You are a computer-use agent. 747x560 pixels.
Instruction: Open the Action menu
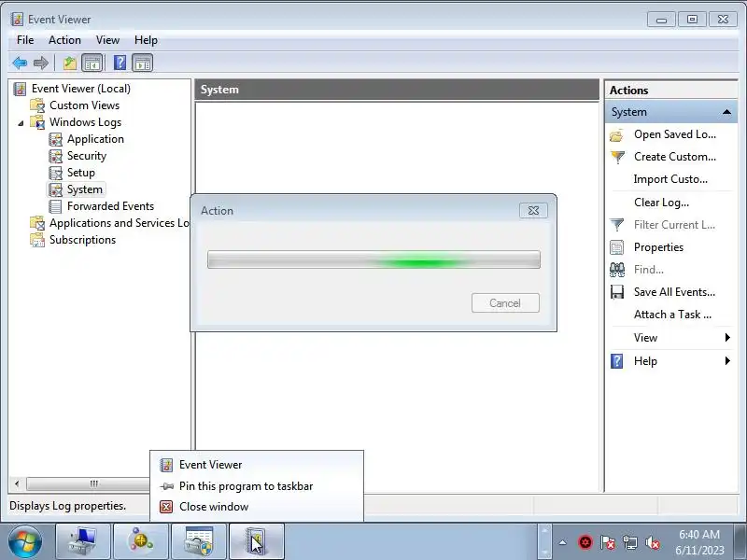(x=64, y=40)
